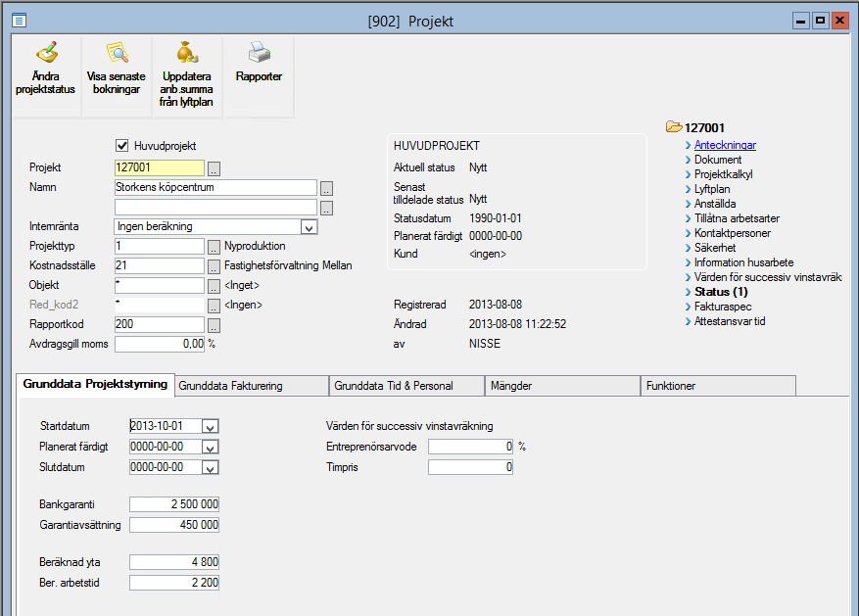
Task: Click the Projekttyp input field
Action: coord(160,247)
